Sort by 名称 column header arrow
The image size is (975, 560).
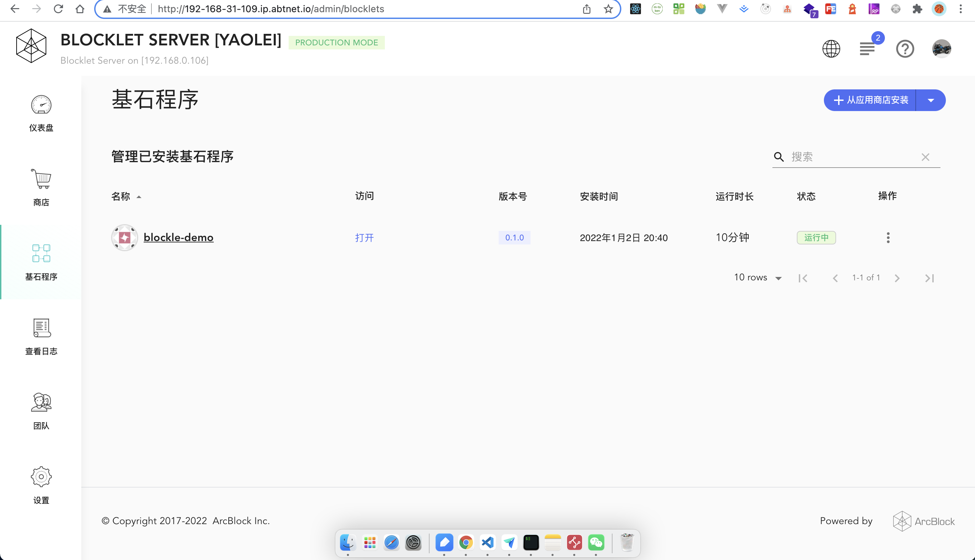click(139, 197)
